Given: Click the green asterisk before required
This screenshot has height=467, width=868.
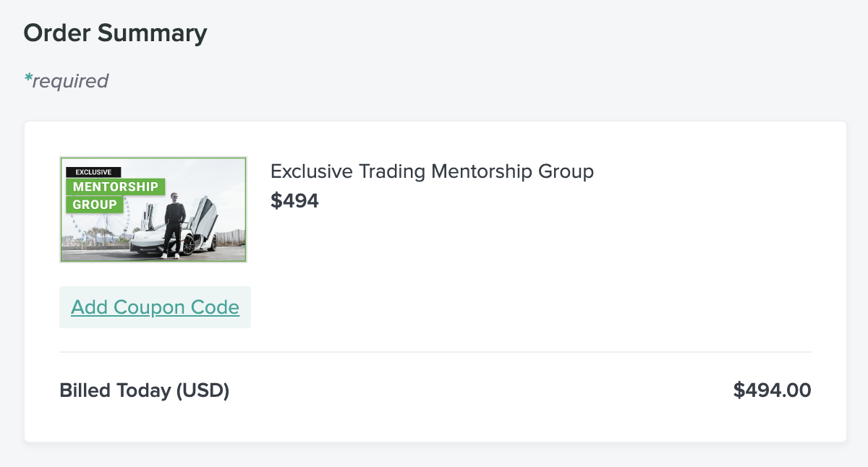Looking at the screenshot, I should point(28,79).
